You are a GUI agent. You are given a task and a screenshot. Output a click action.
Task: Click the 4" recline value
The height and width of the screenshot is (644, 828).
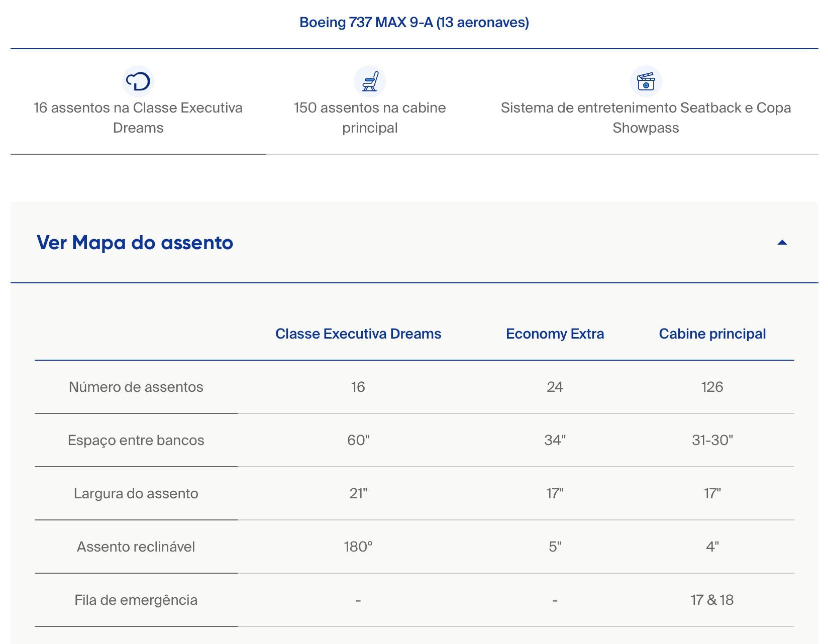coord(712,547)
